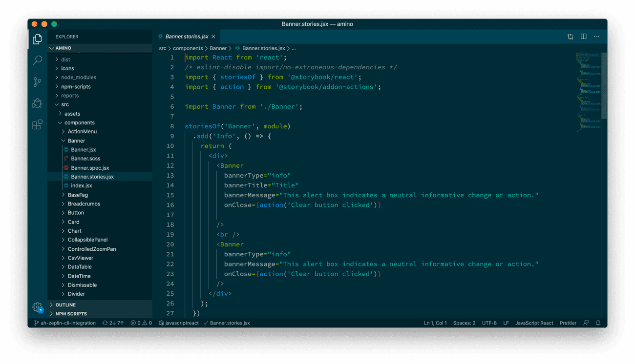Open the editor More Actions ellipsis
Viewport: 635px width, 364px height.
596,37
